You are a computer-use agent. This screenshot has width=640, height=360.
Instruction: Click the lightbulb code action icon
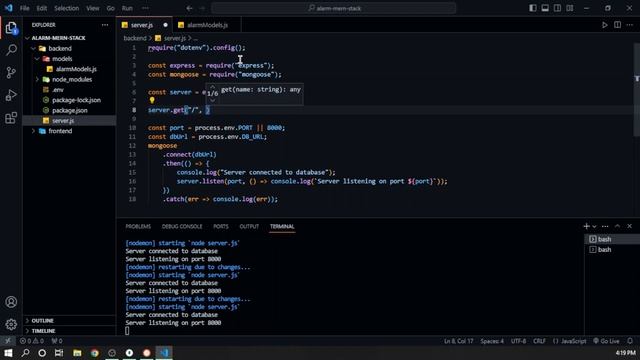[152, 100]
